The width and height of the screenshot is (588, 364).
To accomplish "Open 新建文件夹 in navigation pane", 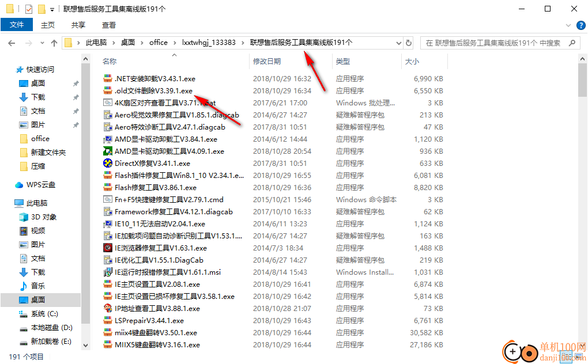I will tap(48, 153).
